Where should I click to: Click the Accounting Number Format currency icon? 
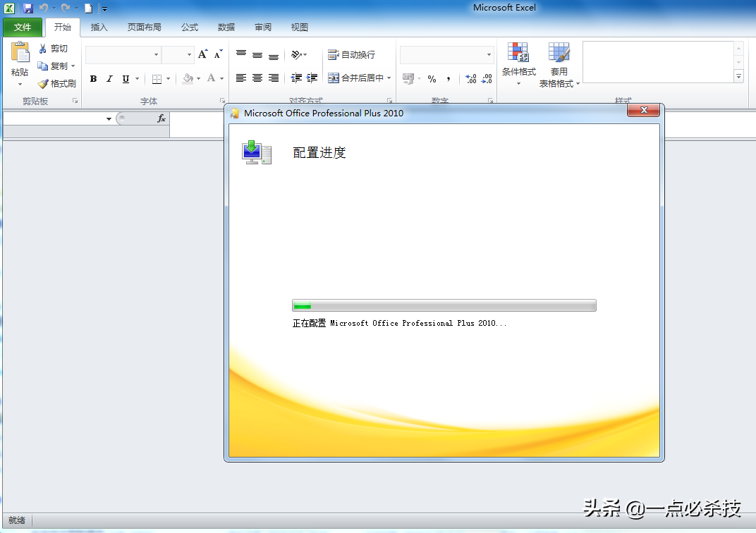click(x=408, y=79)
